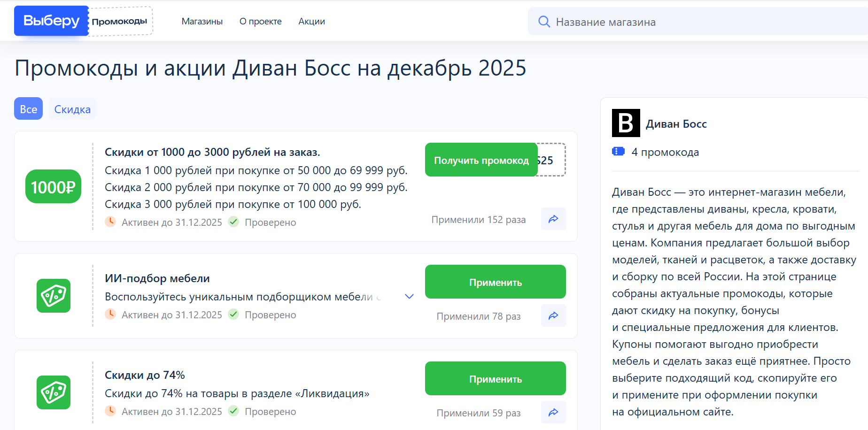
Task: Click the Получить промокод button
Action: [x=481, y=160]
